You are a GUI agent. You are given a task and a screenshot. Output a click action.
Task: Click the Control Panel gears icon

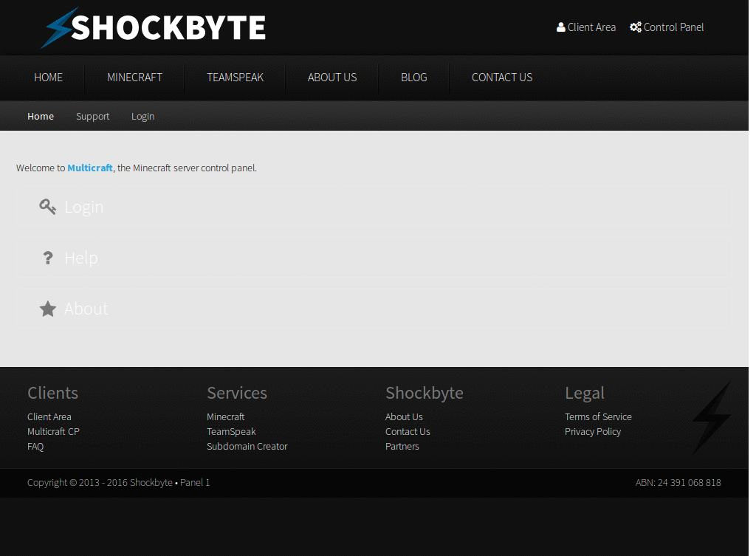click(x=636, y=27)
